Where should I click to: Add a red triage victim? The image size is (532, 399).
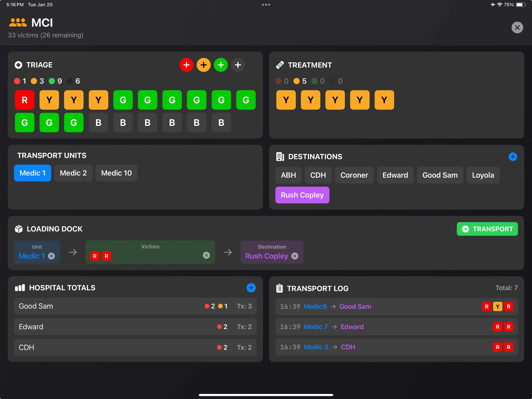(x=186, y=65)
